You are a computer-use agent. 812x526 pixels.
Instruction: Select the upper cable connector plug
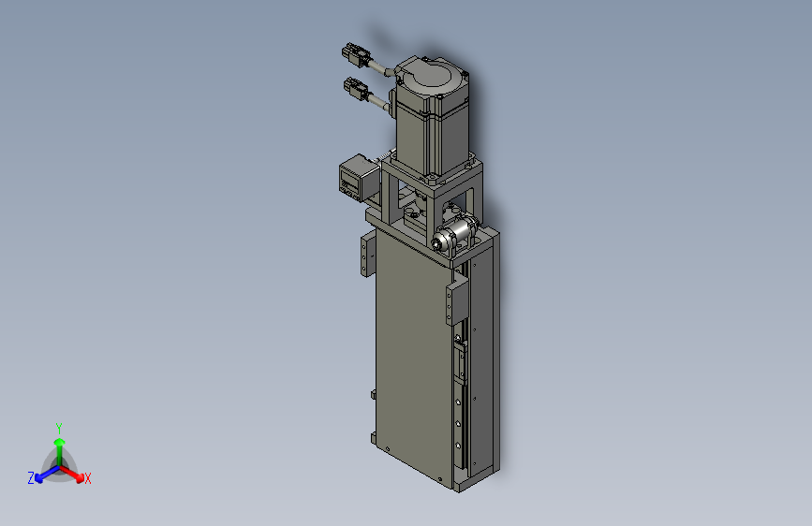(x=356, y=54)
